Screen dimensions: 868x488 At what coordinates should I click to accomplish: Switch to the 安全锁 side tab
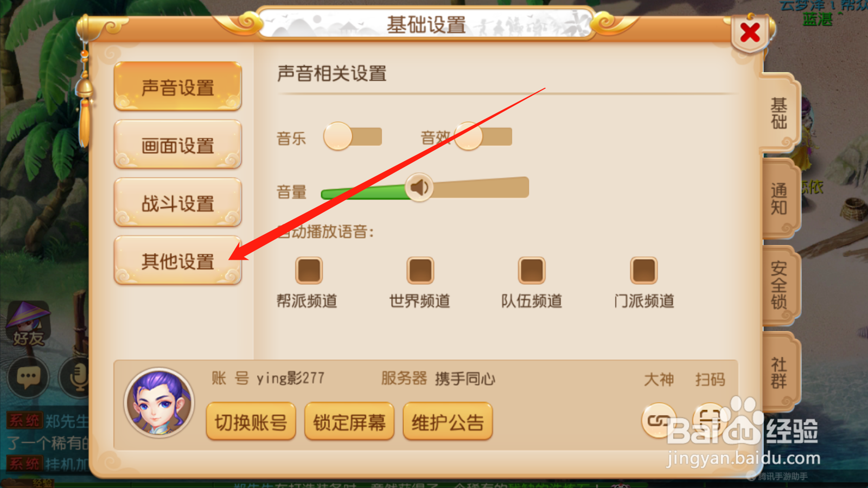coord(780,285)
